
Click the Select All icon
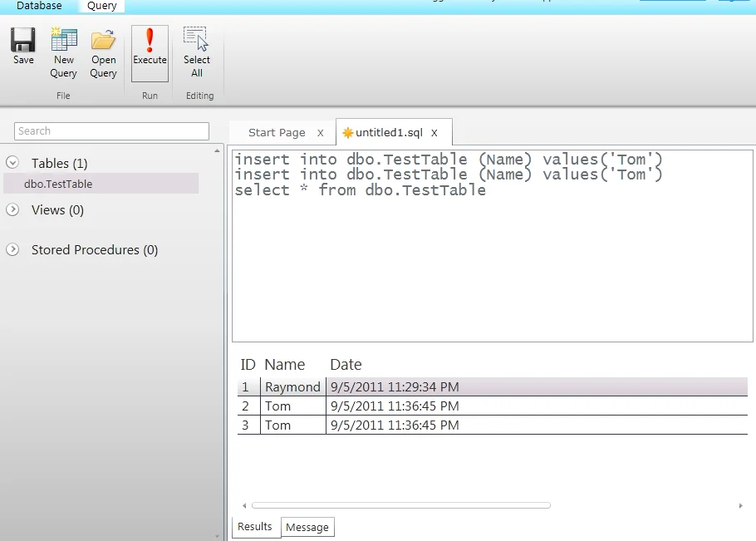click(x=197, y=40)
